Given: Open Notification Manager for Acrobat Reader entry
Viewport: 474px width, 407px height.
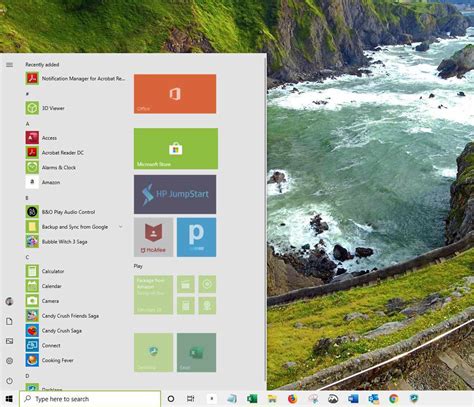Looking at the screenshot, I should (x=76, y=79).
